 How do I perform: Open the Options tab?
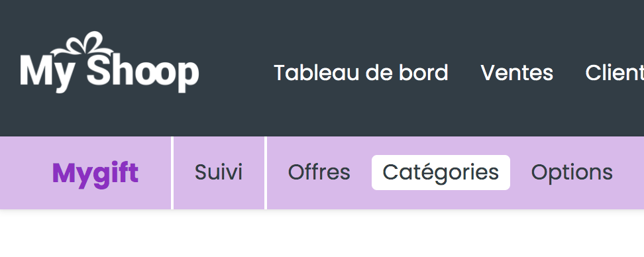[x=572, y=173]
